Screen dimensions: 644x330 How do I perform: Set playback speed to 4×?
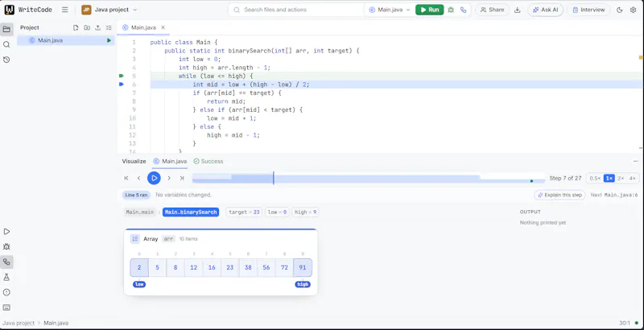(632, 178)
